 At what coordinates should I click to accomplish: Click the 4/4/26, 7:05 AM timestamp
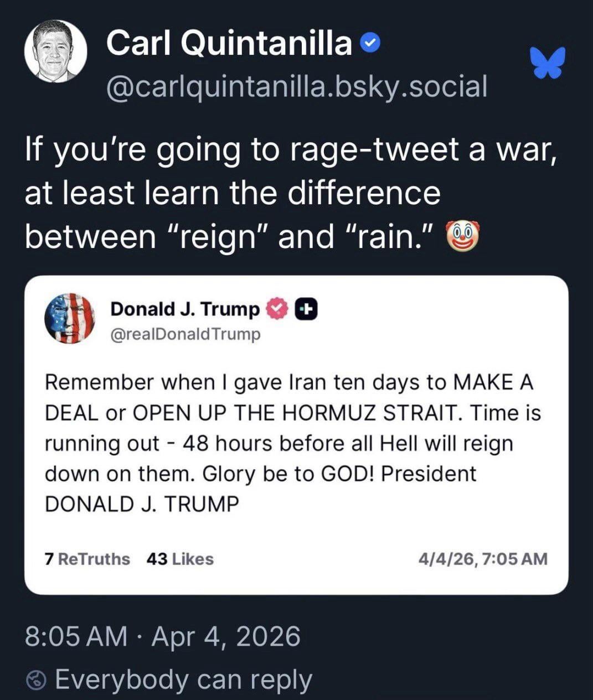483,559
